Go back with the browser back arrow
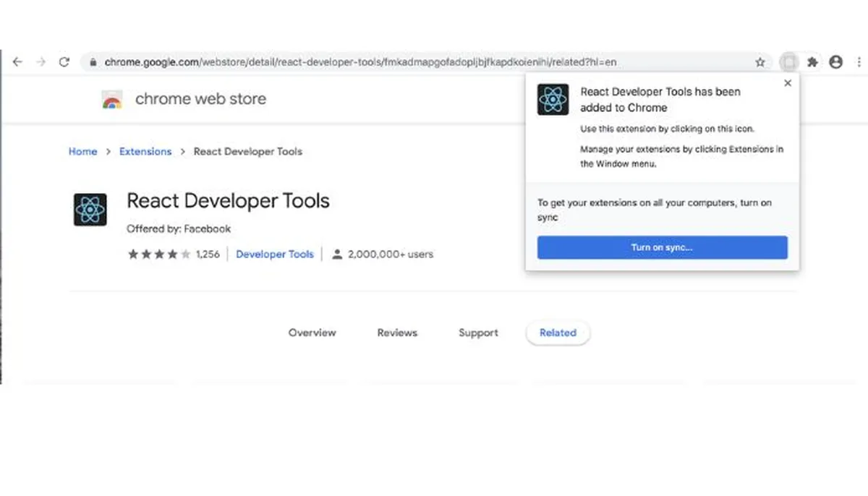Image resolution: width=868 pixels, height=496 pixels. (17, 62)
